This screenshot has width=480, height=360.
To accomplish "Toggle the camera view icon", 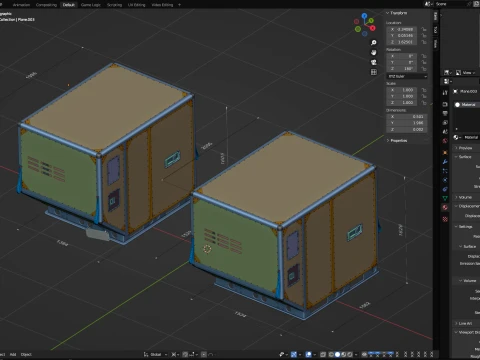I will pyautogui.click(x=374, y=62).
